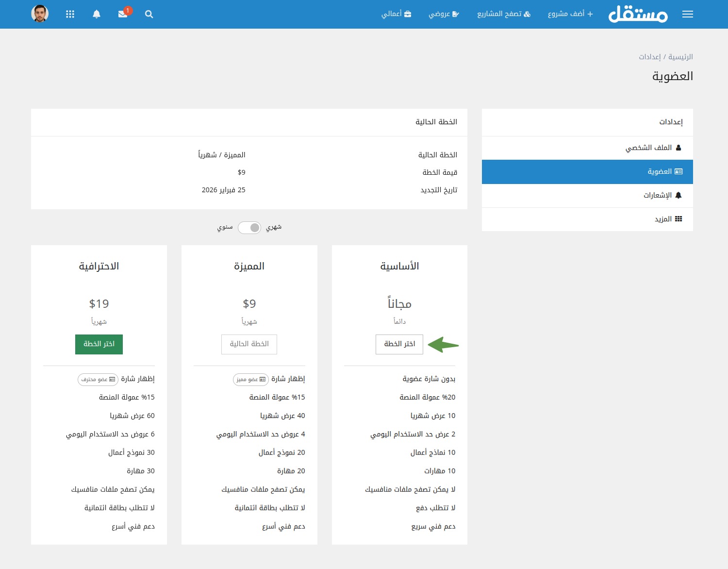Choose the $19 الاحترافية plan button

(x=99, y=344)
